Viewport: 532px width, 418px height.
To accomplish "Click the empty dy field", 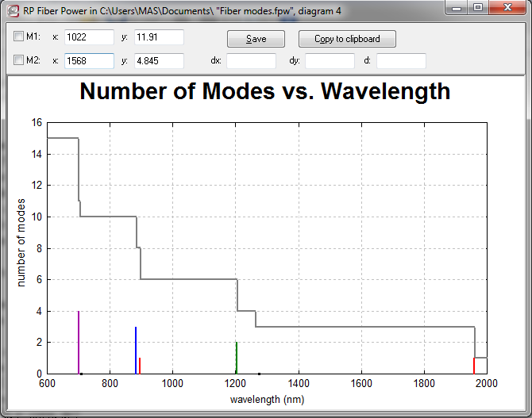I will (x=330, y=61).
